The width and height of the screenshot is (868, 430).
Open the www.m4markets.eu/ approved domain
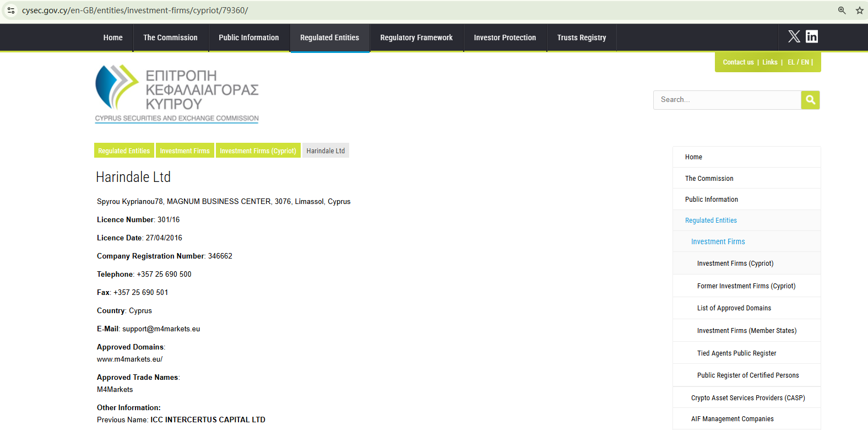[x=129, y=359]
